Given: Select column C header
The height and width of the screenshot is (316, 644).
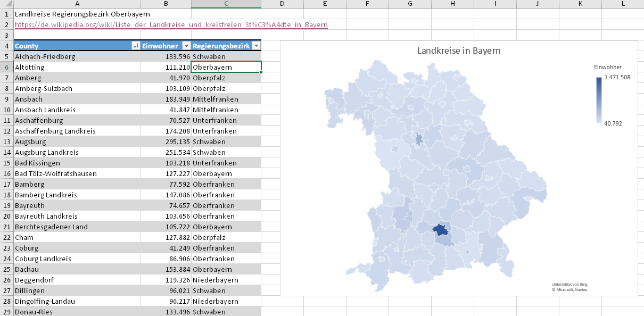Looking at the screenshot, I should point(226,4).
